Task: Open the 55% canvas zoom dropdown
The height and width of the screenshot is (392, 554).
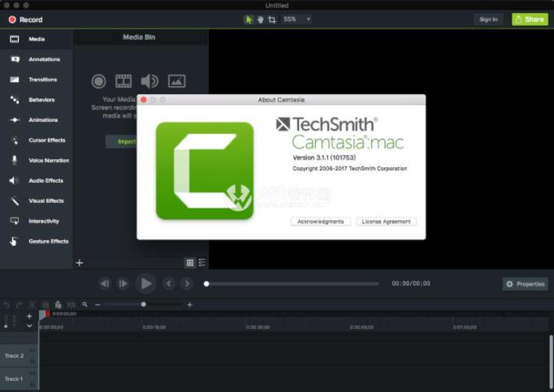Action: (296, 19)
